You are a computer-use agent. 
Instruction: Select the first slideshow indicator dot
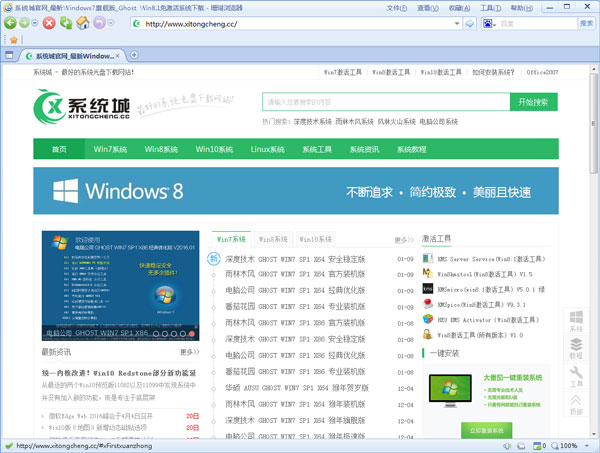pyautogui.click(x=156, y=334)
